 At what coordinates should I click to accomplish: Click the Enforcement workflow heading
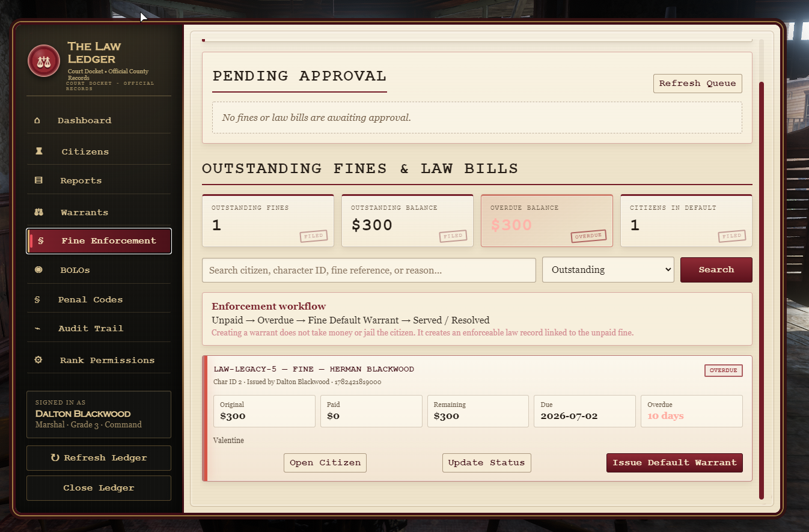[269, 307]
